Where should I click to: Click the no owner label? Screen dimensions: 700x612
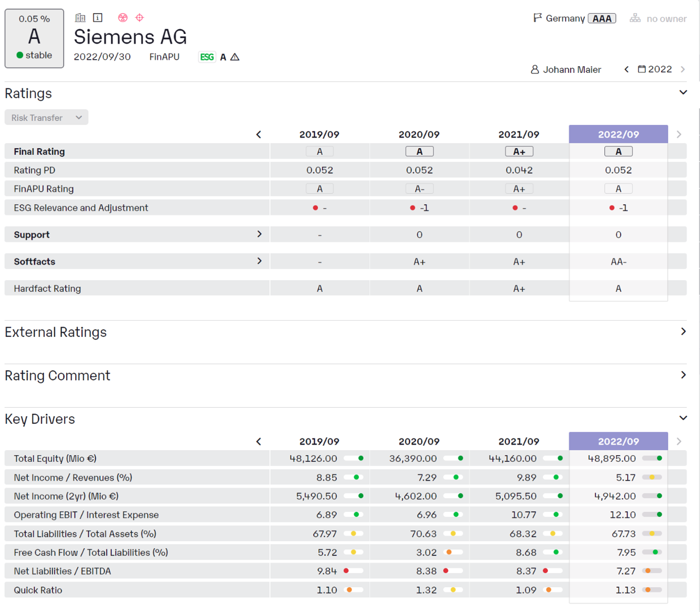pos(666,19)
